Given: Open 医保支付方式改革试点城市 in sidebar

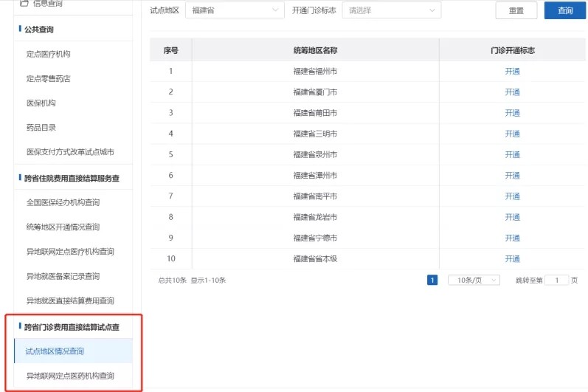Looking at the screenshot, I should coord(70,152).
